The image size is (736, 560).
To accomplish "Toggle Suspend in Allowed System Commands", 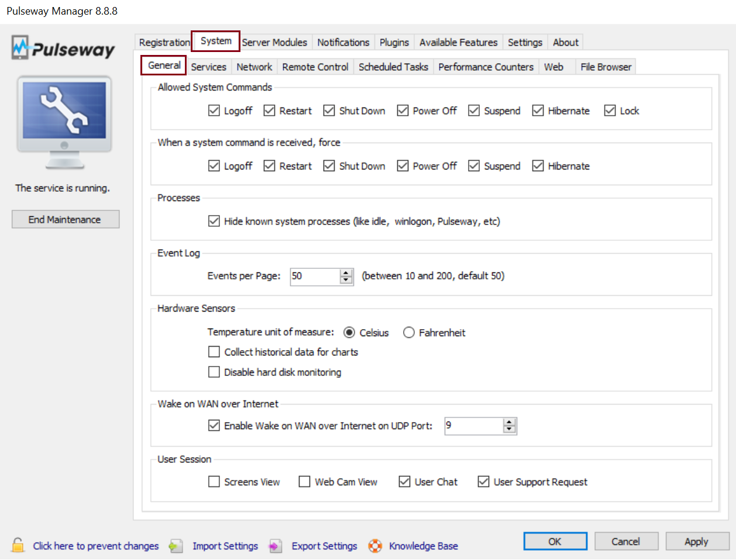I will (x=474, y=110).
